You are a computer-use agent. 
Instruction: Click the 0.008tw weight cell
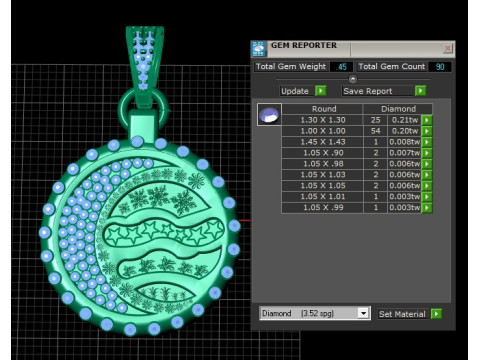[405, 142]
